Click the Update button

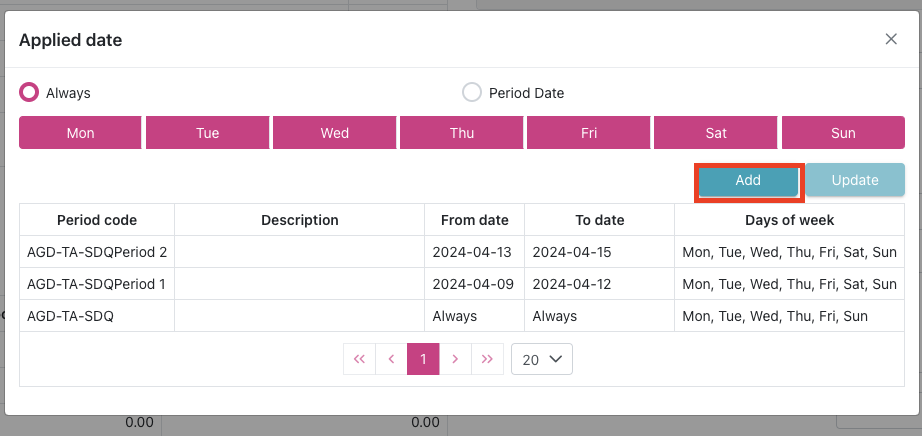pos(855,181)
